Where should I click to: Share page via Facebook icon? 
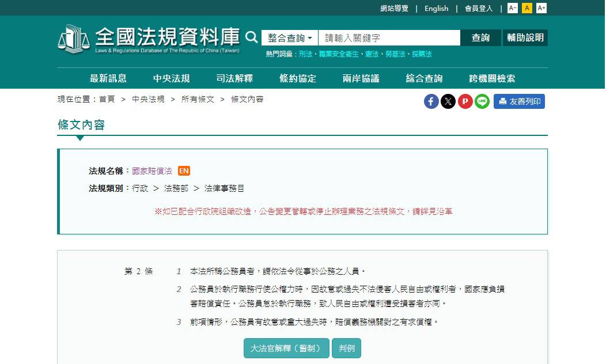tap(431, 101)
